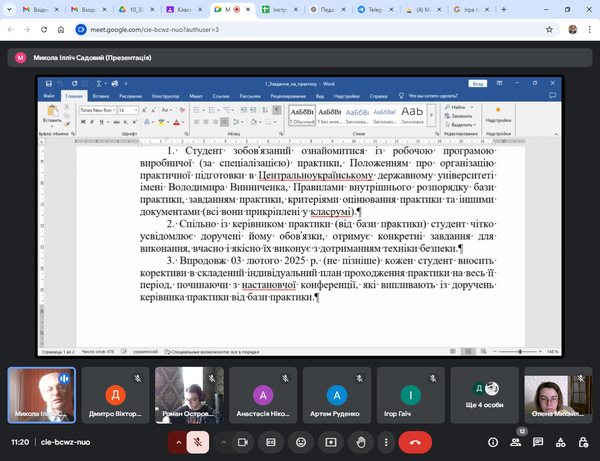The image size is (600, 461).
Task: Leave the call with red hang-up button
Action: [416, 441]
